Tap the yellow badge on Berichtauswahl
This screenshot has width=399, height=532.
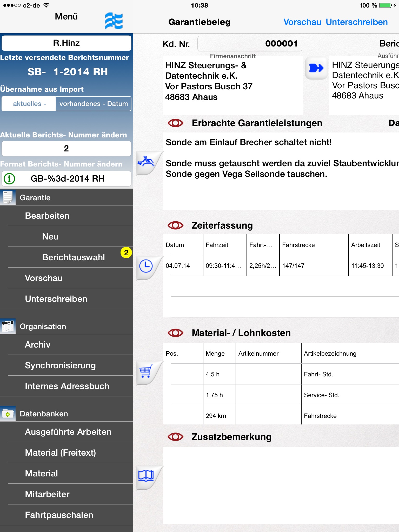pos(126,252)
